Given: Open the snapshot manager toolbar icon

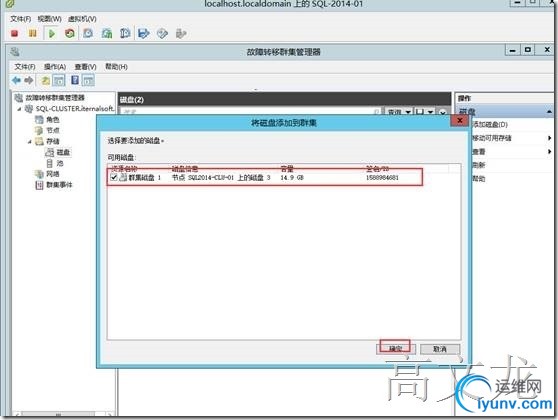Looking at the screenshot, I should coord(125,33).
